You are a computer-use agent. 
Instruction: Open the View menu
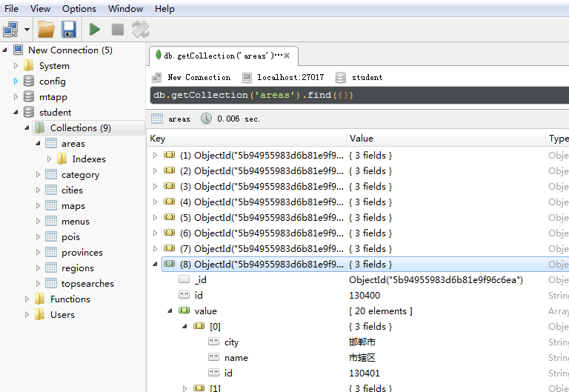click(x=40, y=8)
